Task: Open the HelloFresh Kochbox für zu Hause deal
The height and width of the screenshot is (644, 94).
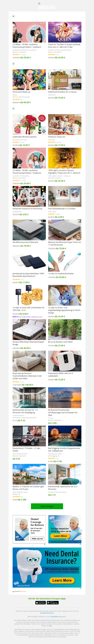Action: click(62, 92)
